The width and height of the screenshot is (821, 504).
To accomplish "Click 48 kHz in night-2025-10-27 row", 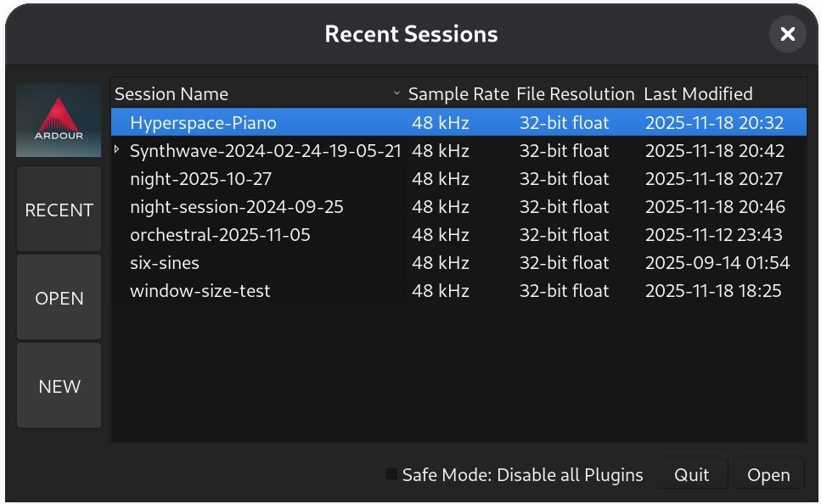I will pyautogui.click(x=441, y=178).
